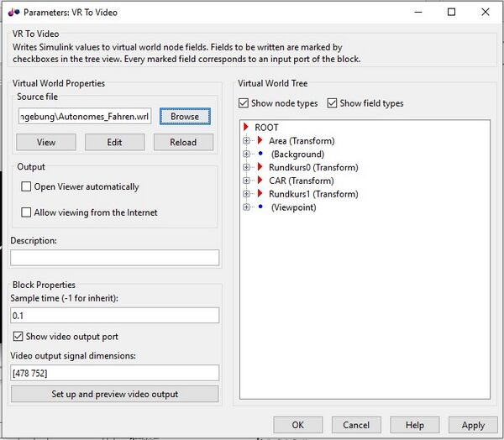
Task: Click the Description text field
Action: coord(114,258)
